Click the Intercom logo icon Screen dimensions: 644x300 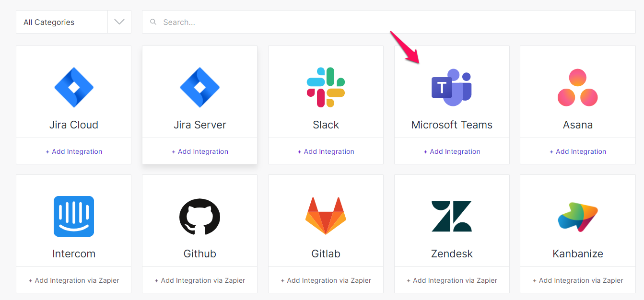74,216
